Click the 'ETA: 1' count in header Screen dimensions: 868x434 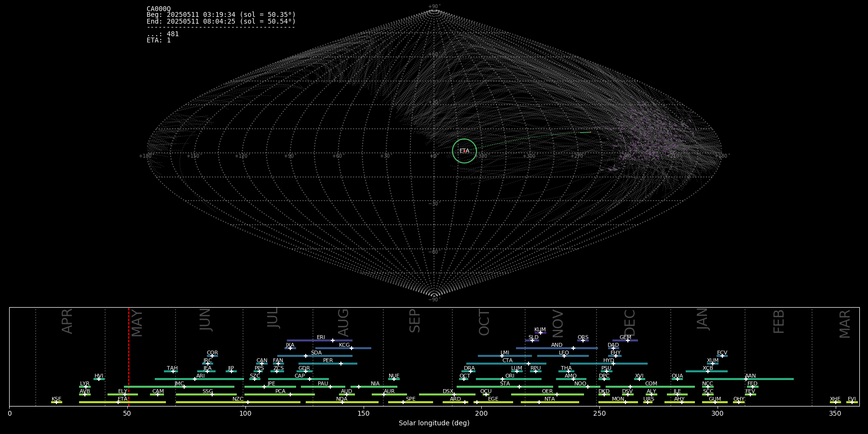coord(159,40)
